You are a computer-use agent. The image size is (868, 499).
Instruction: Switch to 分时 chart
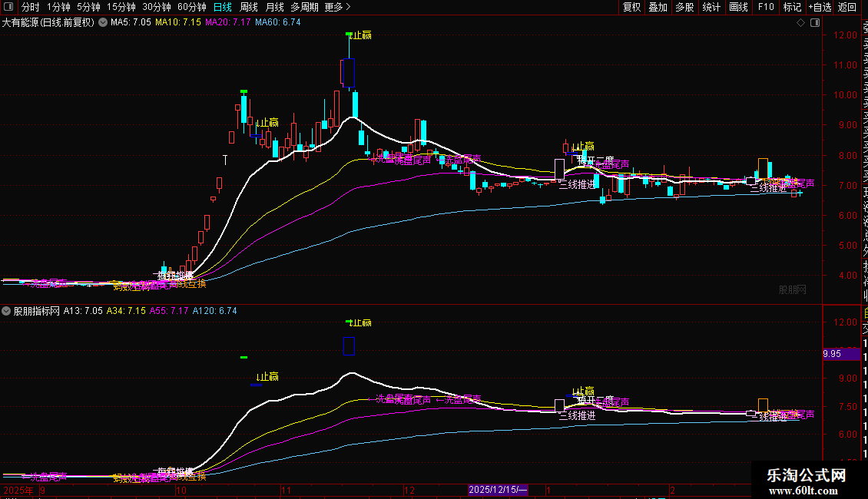tap(31, 7)
